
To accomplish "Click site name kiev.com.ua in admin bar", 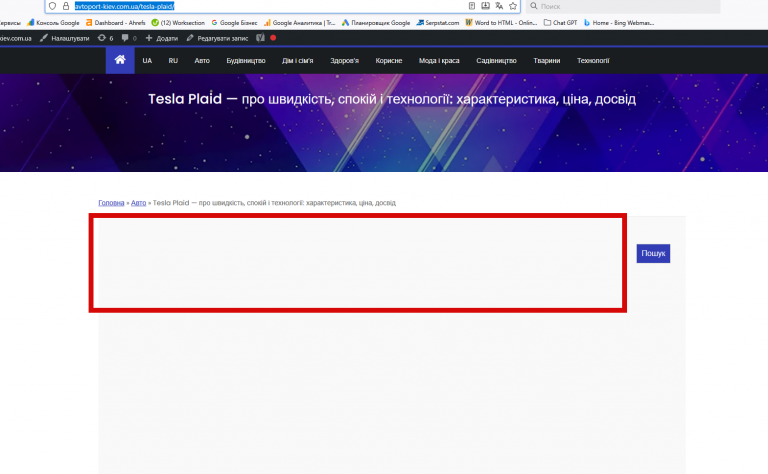I will [16, 38].
